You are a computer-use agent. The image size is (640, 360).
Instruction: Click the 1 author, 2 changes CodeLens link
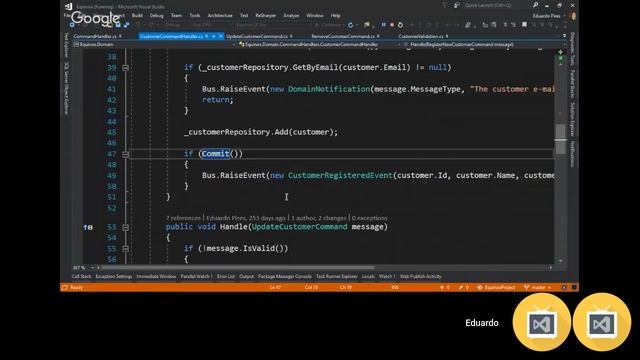point(318,218)
